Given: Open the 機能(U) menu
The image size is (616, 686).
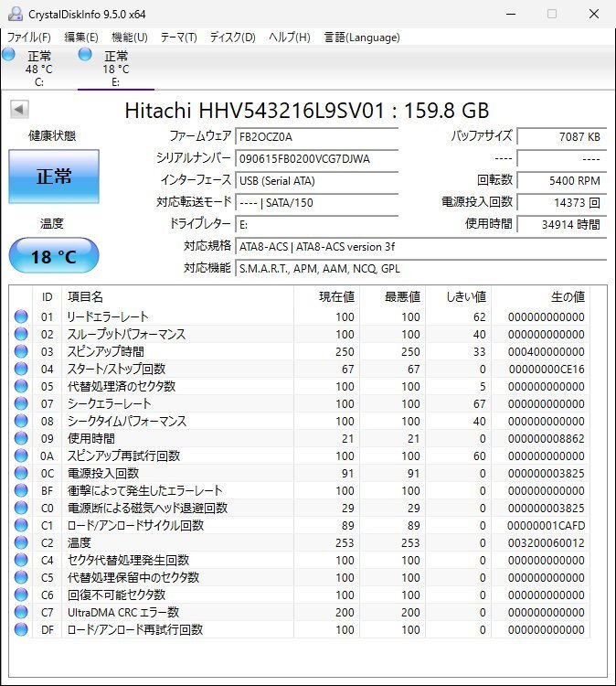Looking at the screenshot, I should [130, 38].
